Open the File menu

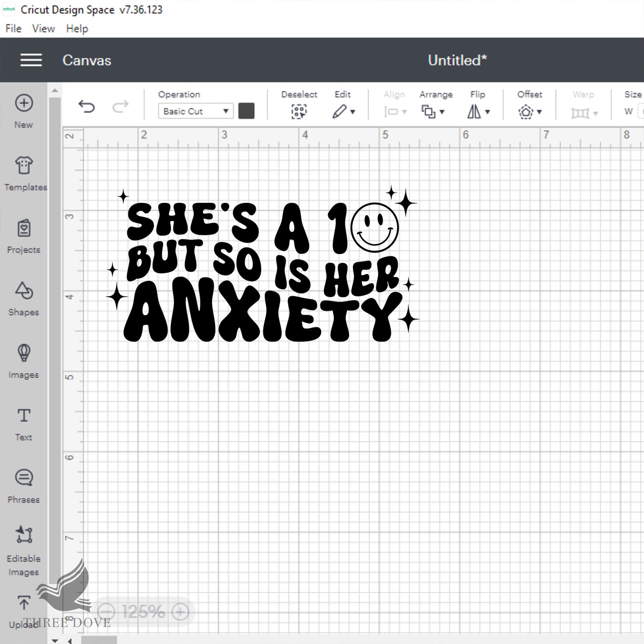tap(13, 29)
